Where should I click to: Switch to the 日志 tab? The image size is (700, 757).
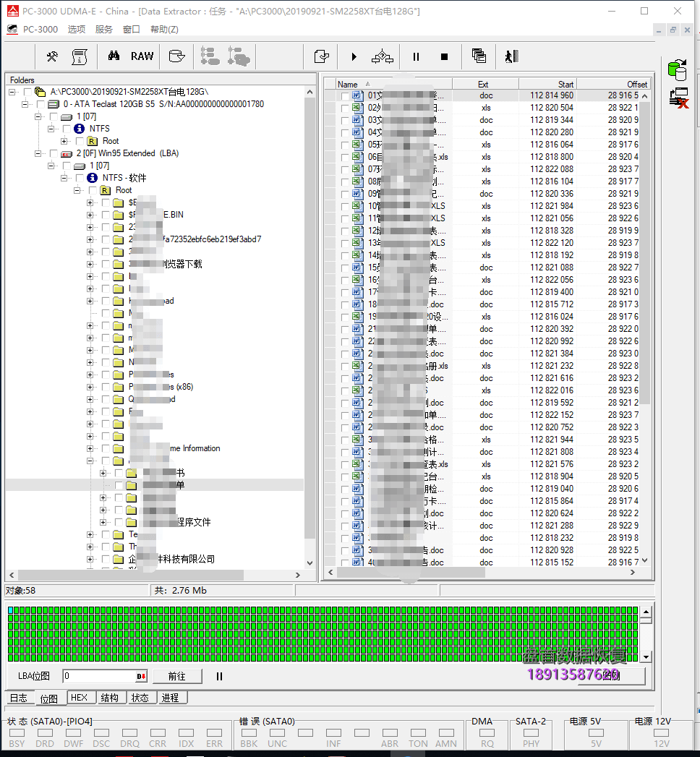tap(20, 698)
